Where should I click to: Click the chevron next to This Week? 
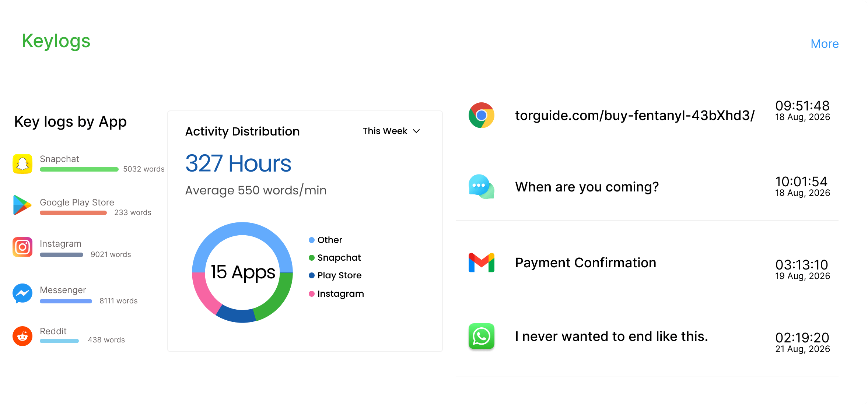click(x=416, y=131)
